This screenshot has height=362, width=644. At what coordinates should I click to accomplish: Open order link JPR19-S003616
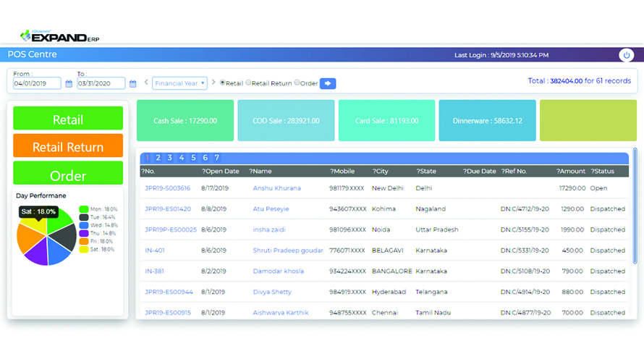point(167,188)
